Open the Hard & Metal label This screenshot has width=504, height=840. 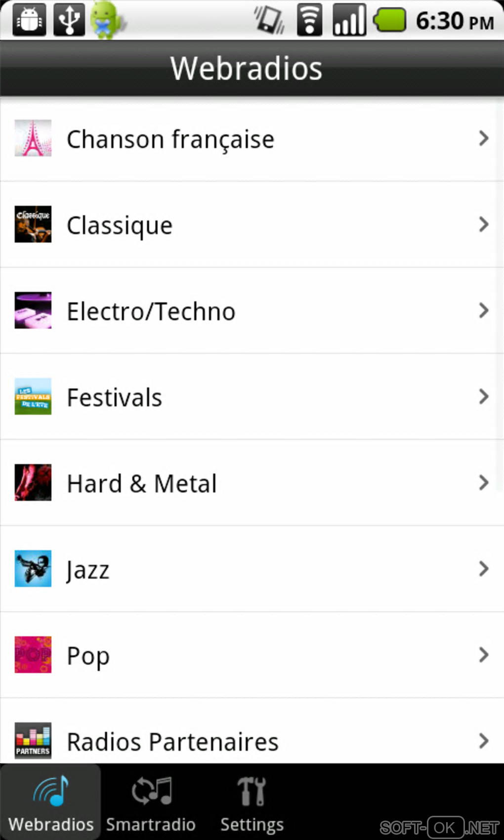click(142, 483)
